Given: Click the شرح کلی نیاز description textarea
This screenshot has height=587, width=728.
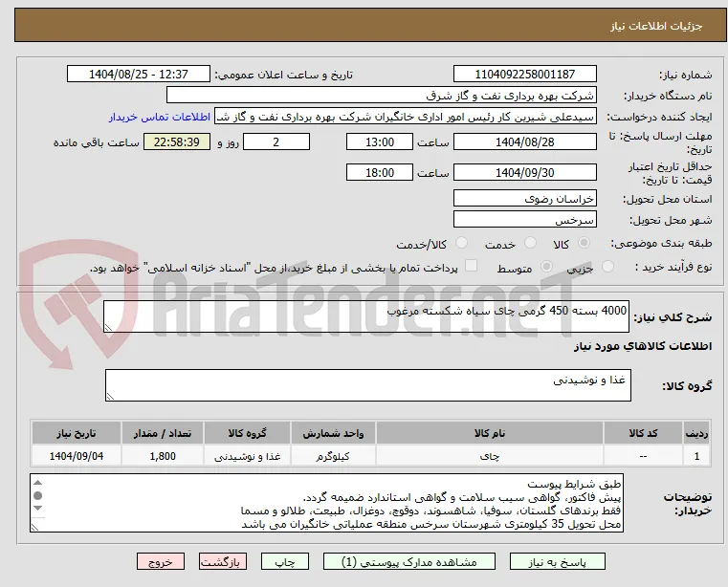Looking at the screenshot, I should [x=365, y=316].
